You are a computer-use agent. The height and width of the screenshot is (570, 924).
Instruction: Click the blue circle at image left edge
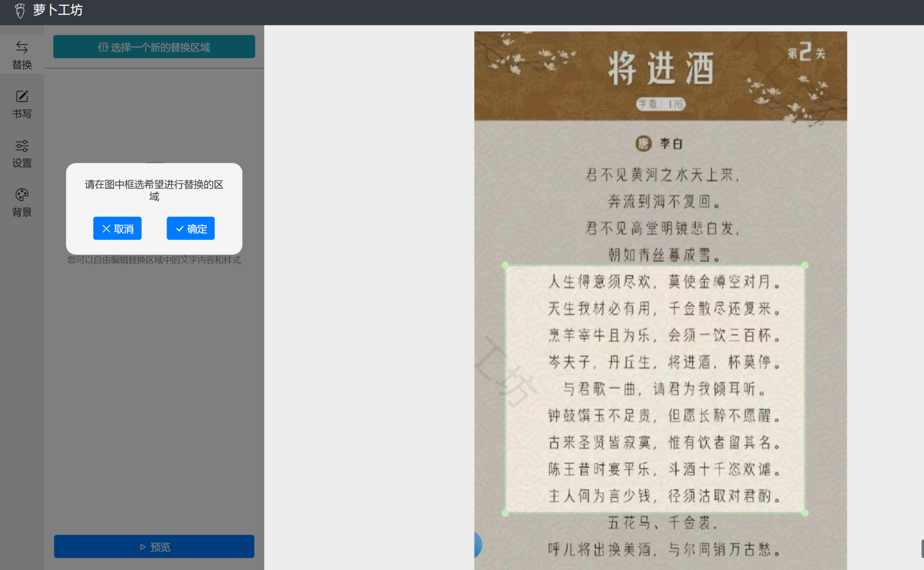click(x=477, y=545)
